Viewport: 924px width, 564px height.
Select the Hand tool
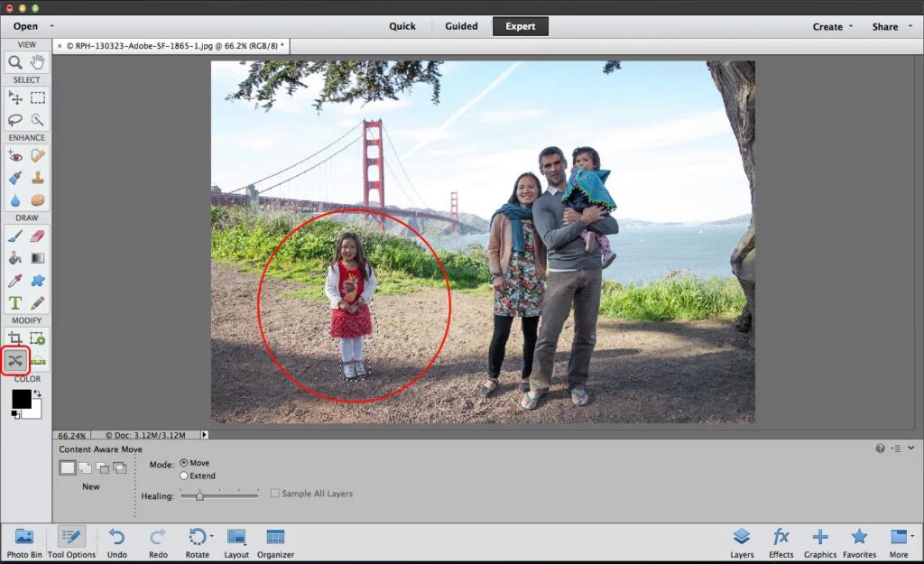tap(38, 62)
